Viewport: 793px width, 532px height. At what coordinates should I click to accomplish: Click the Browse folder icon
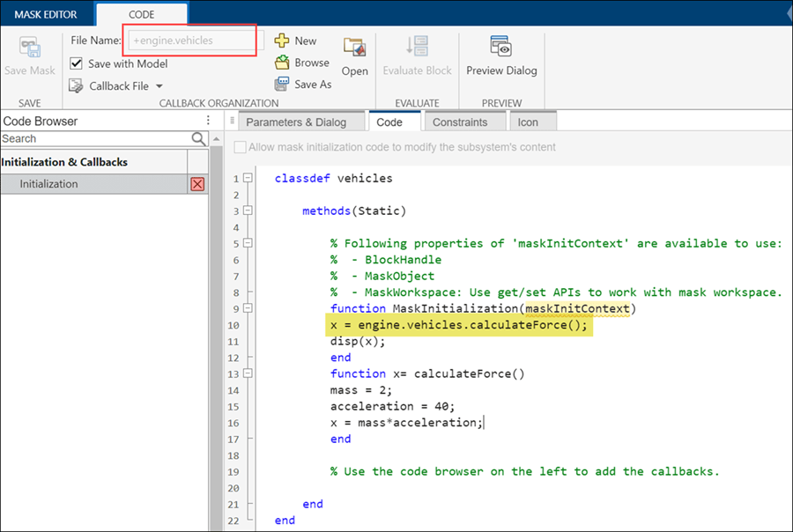pyautogui.click(x=282, y=63)
